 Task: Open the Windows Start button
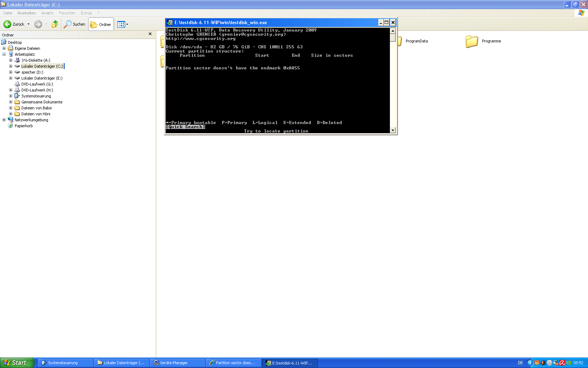pos(17,363)
